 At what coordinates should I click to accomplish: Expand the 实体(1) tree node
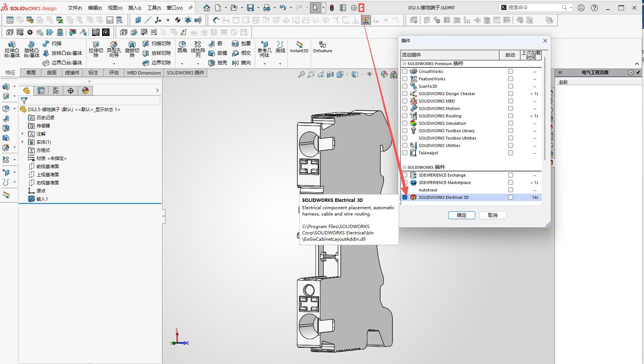(x=23, y=142)
